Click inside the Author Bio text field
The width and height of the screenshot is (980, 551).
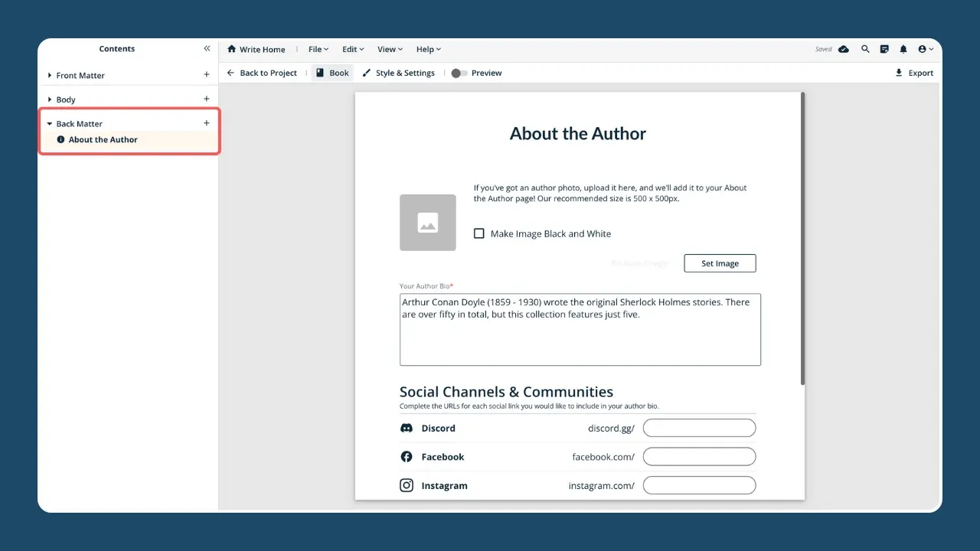[580, 329]
